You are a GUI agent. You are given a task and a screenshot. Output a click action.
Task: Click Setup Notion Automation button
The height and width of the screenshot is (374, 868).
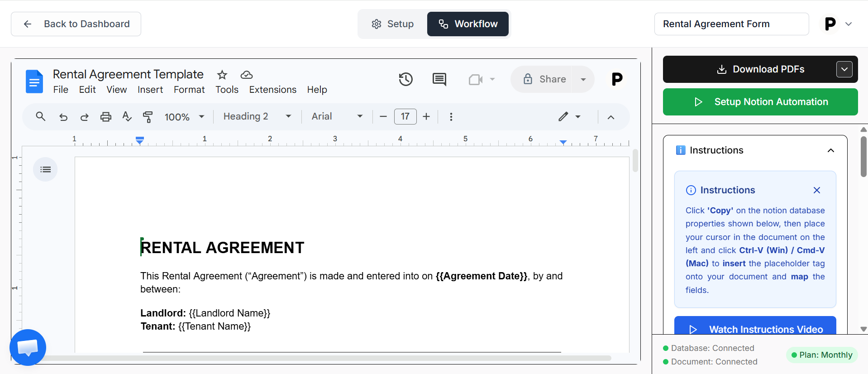(x=760, y=102)
